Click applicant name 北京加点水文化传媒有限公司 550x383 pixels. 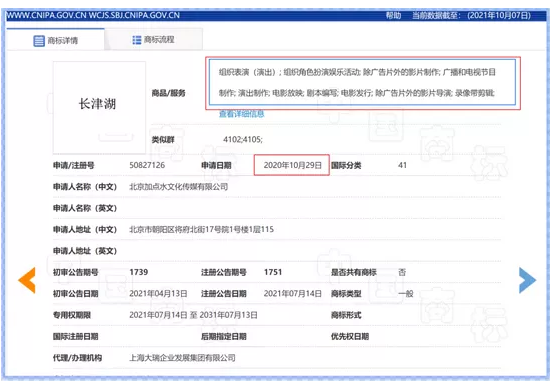click(x=179, y=187)
